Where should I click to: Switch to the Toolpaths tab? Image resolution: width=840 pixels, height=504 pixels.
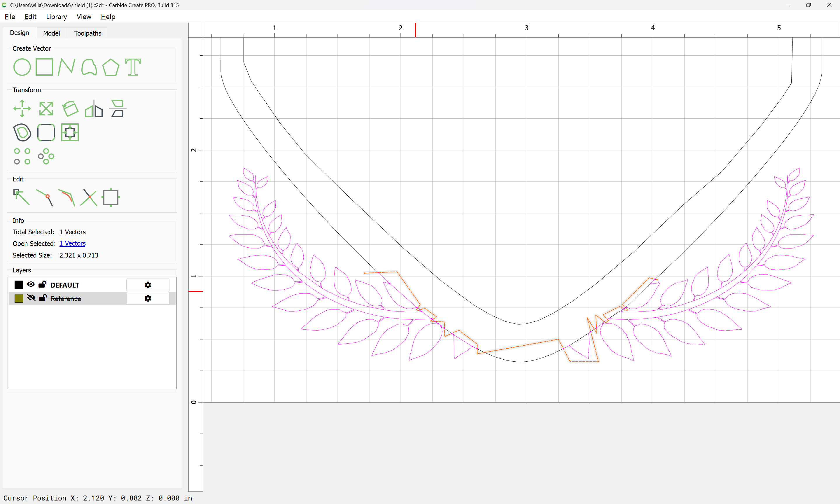87,33
